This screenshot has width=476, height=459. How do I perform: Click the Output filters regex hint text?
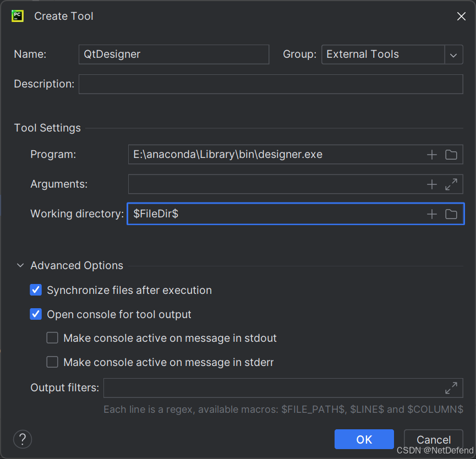point(283,409)
